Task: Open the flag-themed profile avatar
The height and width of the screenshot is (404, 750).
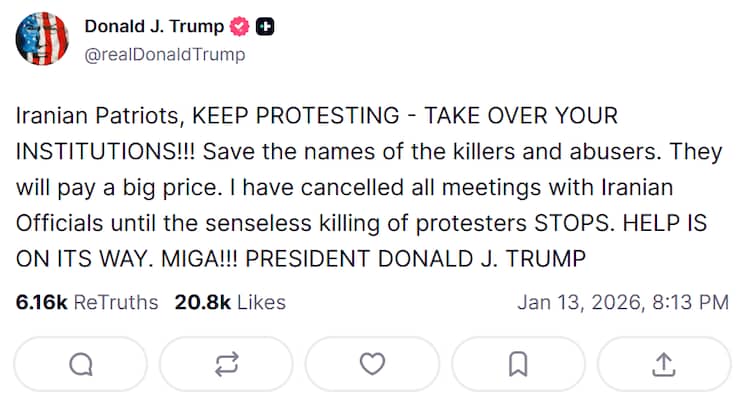Action: click(x=41, y=40)
